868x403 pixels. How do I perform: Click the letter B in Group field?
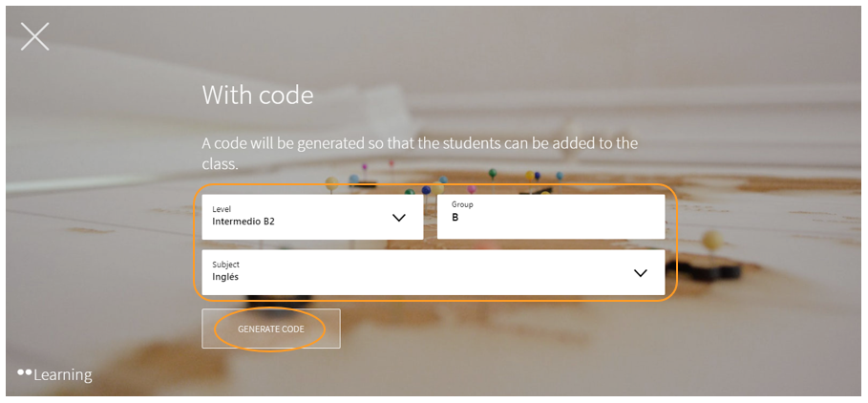coord(455,218)
